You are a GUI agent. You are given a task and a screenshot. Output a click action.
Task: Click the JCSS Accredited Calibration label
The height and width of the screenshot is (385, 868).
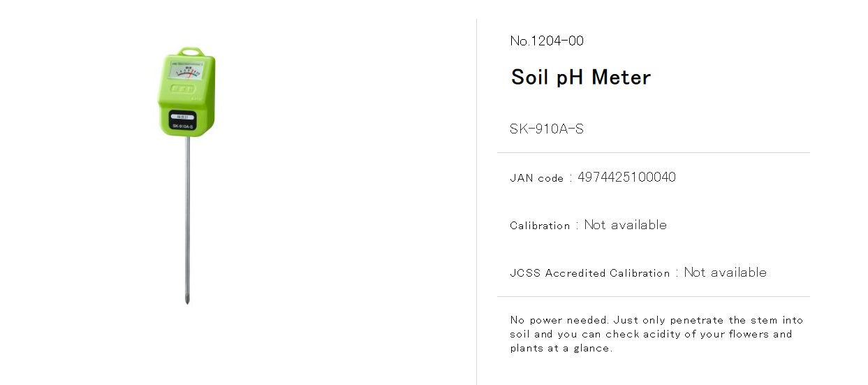click(589, 273)
